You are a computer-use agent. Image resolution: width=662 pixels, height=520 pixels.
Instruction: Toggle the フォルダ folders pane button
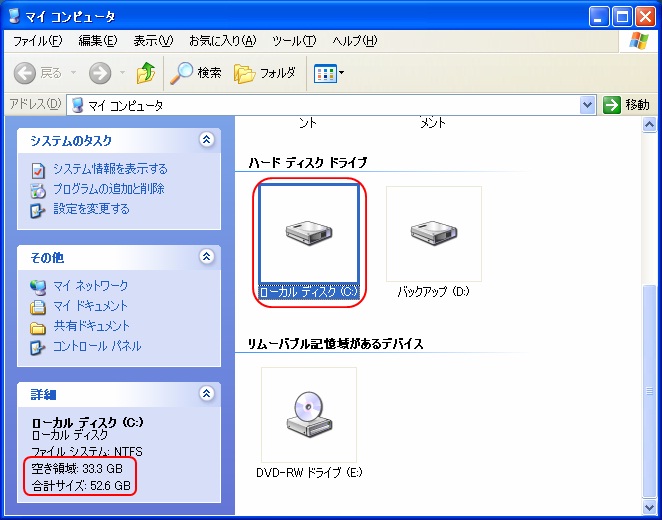(x=265, y=73)
